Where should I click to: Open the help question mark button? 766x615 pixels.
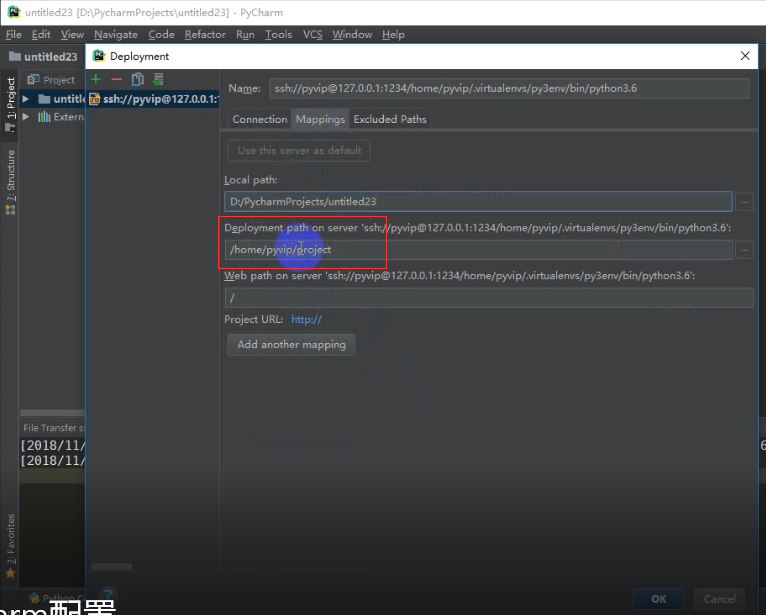pyautogui.click(x=108, y=593)
